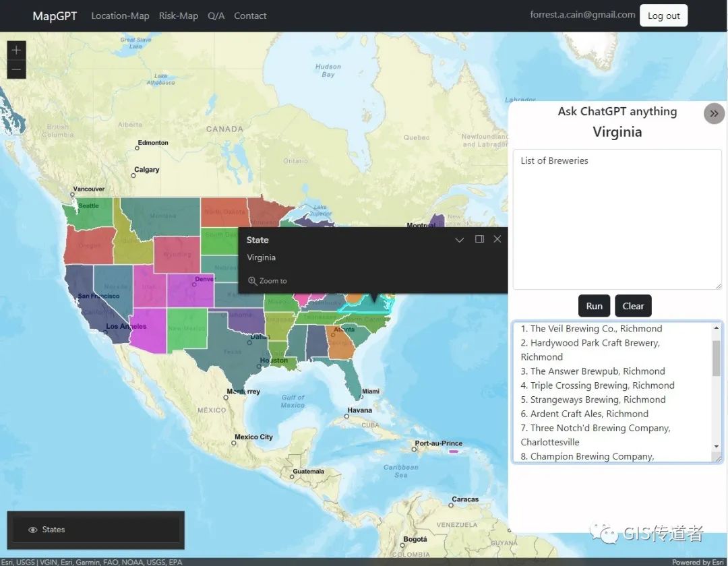Click scroll-down arrow in results box
The height and width of the screenshot is (566, 728).
click(717, 446)
